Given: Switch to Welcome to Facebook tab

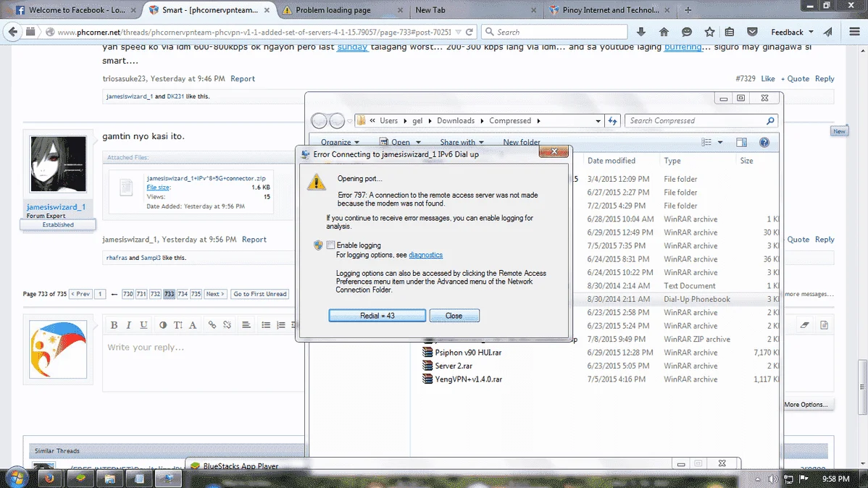Looking at the screenshot, I should 70,10.
